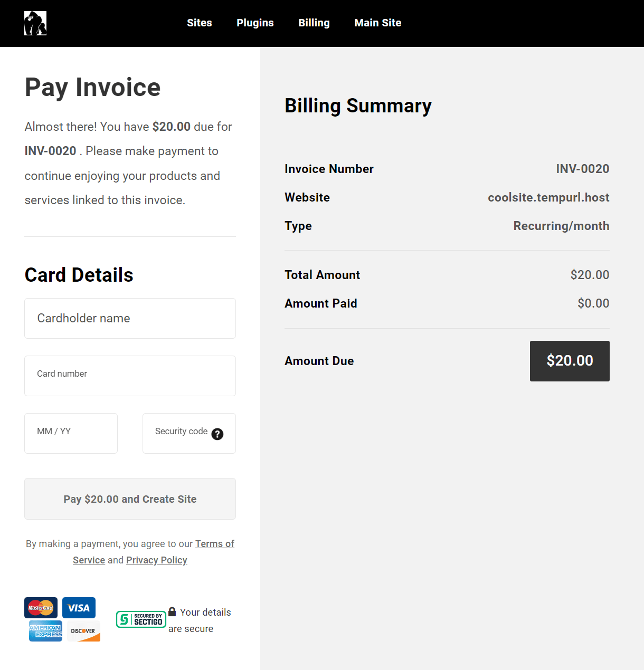Click the INV-0020 value in Billing Summary

(583, 169)
